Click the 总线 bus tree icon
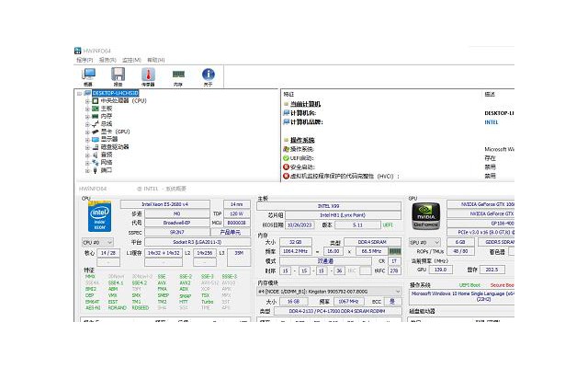 coord(96,124)
